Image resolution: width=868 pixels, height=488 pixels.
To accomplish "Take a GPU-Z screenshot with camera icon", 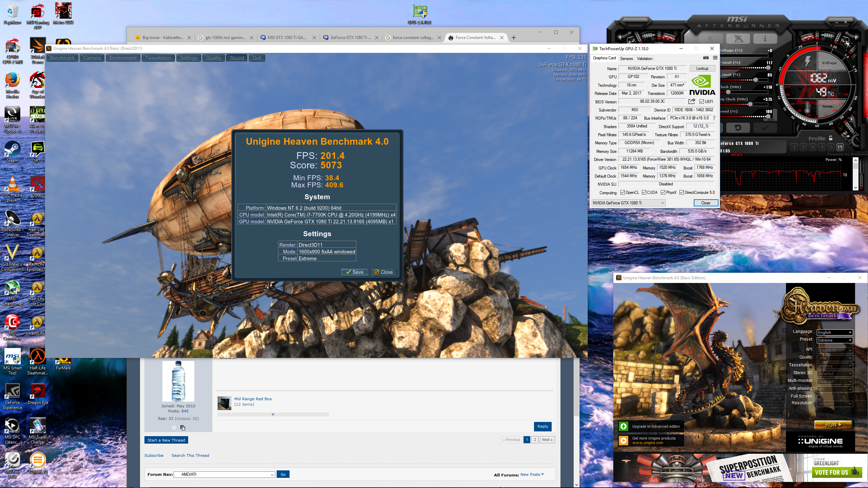I will [706, 58].
